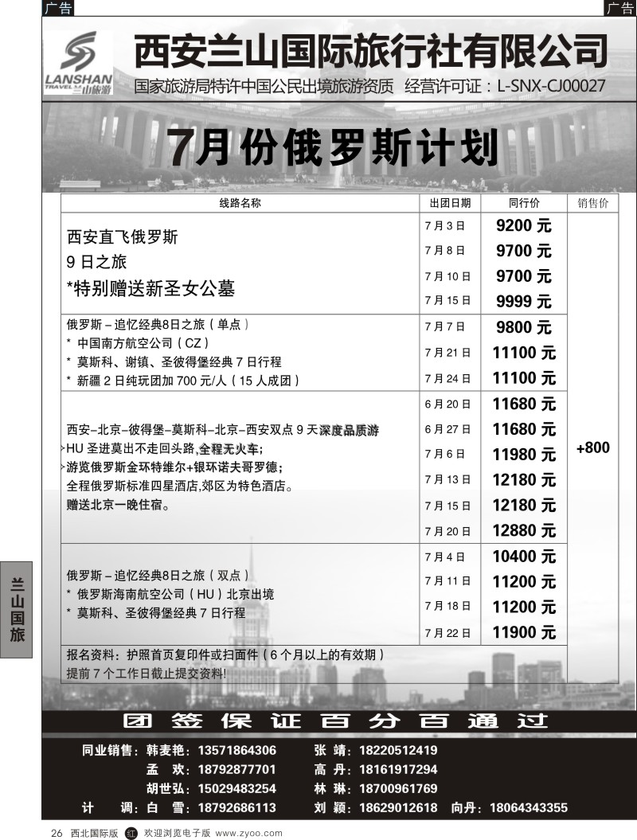
Task: Click 韩麦艳's phone number 13571864306
Action: [237, 751]
